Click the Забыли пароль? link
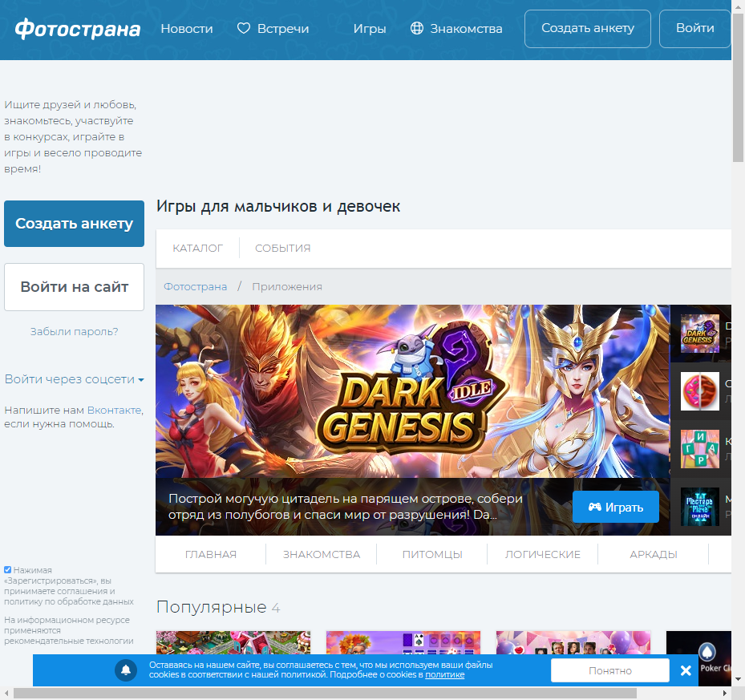Screen dimensions: 745x700 click(74, 332)
